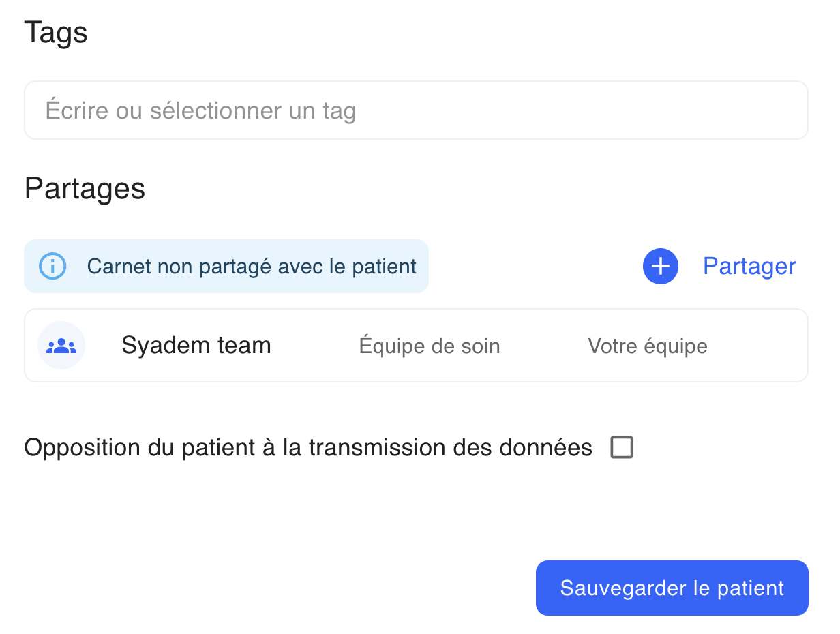Image resolution: width=840 pixels, height=634 pixels.
Task: Click the blue plus share icon
Action: pos(660,267)
